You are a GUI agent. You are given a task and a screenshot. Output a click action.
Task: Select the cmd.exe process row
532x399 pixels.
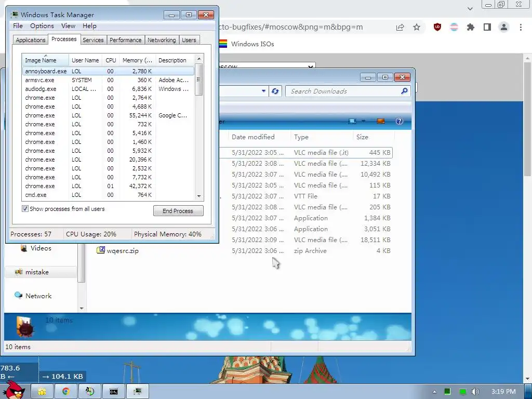click(x=108, y=195)
